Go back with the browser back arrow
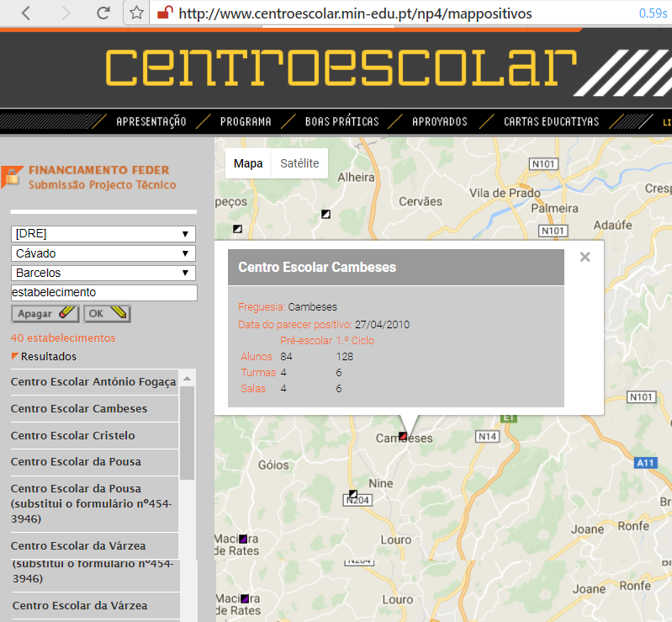Viewport: 672px width, 622px height. tap(26, 13)
